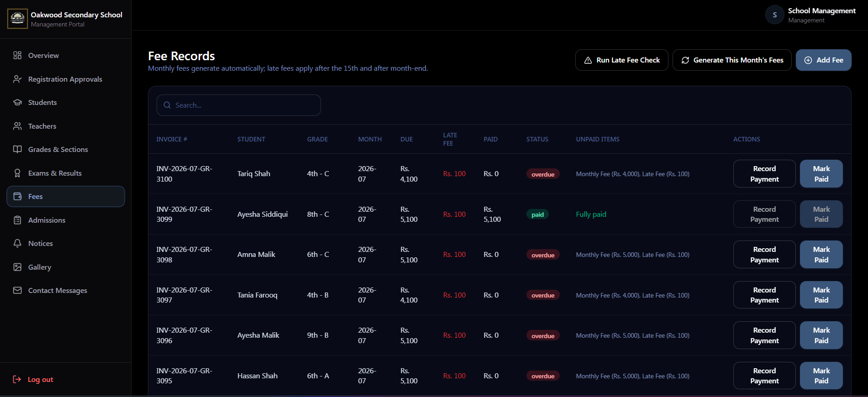868x397 pixels.
Task: Run Late Fee Check
Action: pos(621,60)
